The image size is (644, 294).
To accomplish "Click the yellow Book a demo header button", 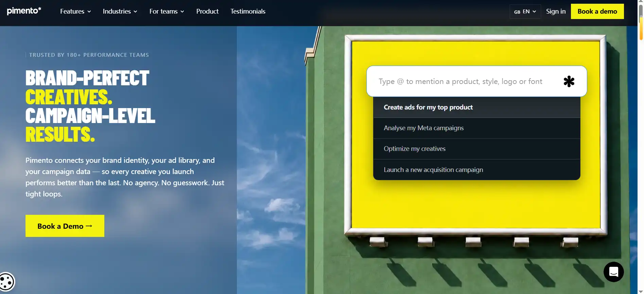I will click(x=597, y=11).
